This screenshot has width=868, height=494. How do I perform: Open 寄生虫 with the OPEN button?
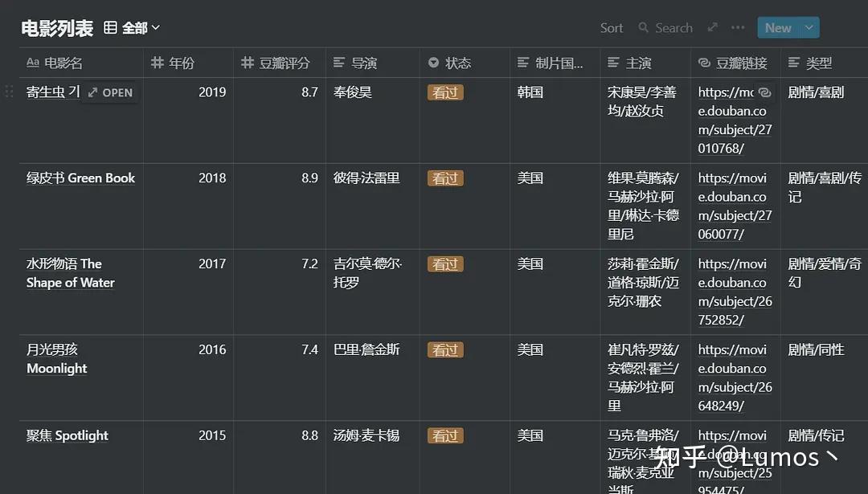tap(110, 92)
